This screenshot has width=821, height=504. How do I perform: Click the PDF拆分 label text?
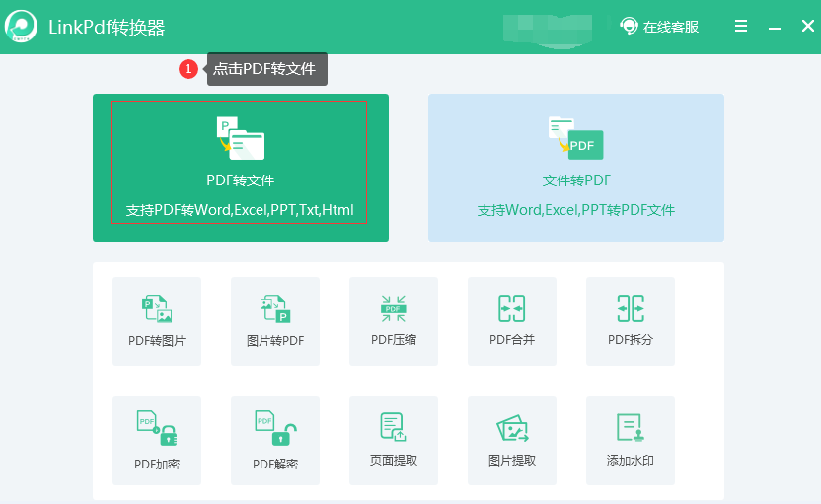point(631,339)
